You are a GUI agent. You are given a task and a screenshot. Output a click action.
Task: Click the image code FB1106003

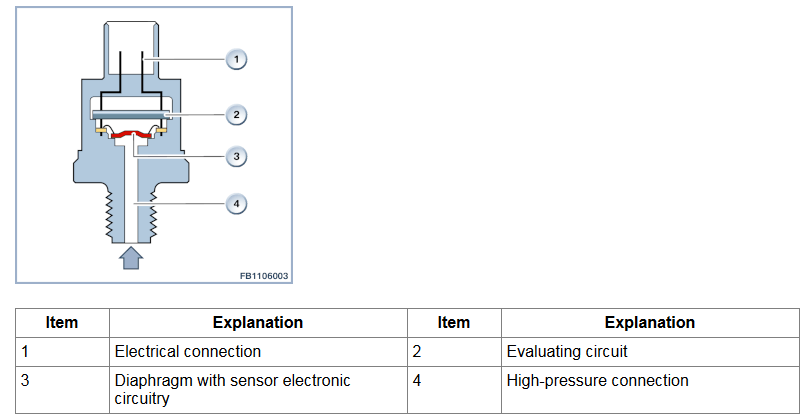264,276
